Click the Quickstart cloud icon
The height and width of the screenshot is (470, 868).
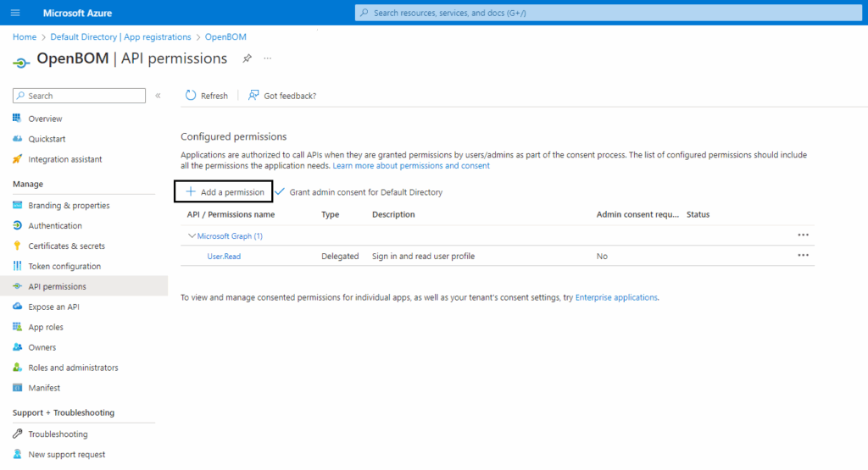(x=17, y=139)
